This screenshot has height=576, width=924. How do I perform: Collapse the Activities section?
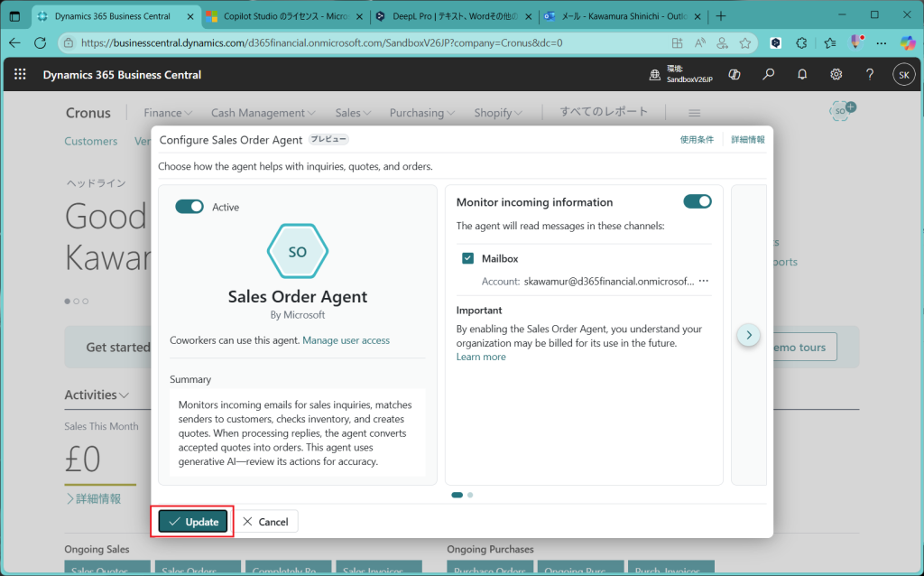click(x=97, y=395)
